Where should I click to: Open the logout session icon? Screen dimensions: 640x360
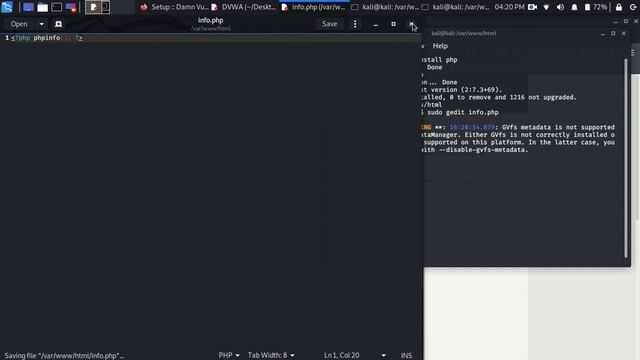pos(633,7)
